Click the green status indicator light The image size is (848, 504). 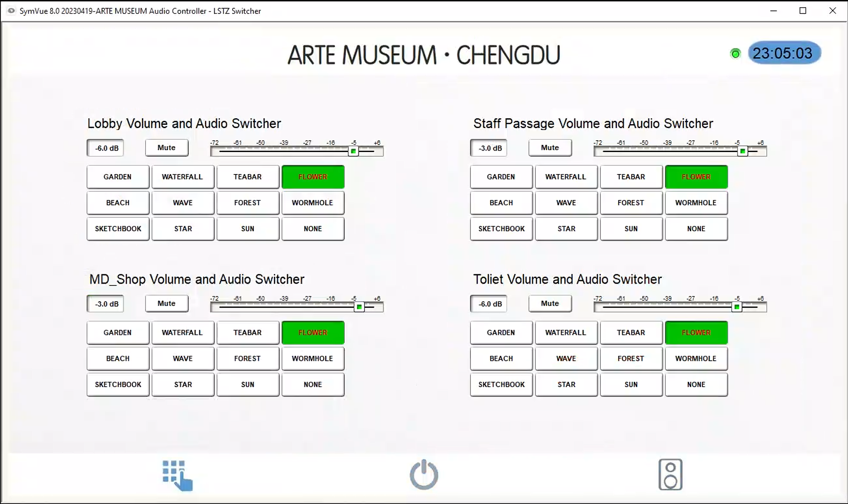click(x=735, y=54)
